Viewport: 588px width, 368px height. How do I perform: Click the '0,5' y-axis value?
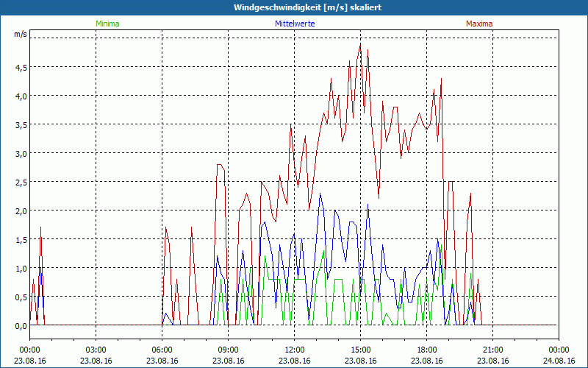click(x=21, y=297)
